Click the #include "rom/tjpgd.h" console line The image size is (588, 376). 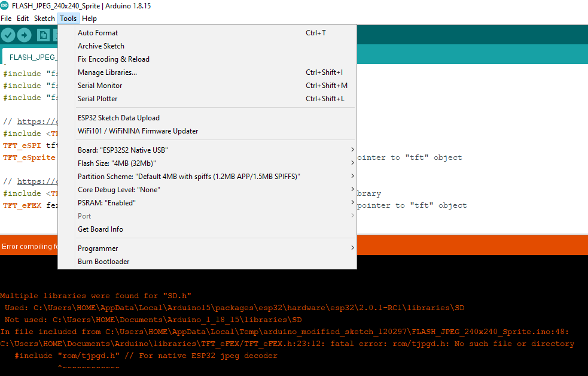[x=146, y=356]
